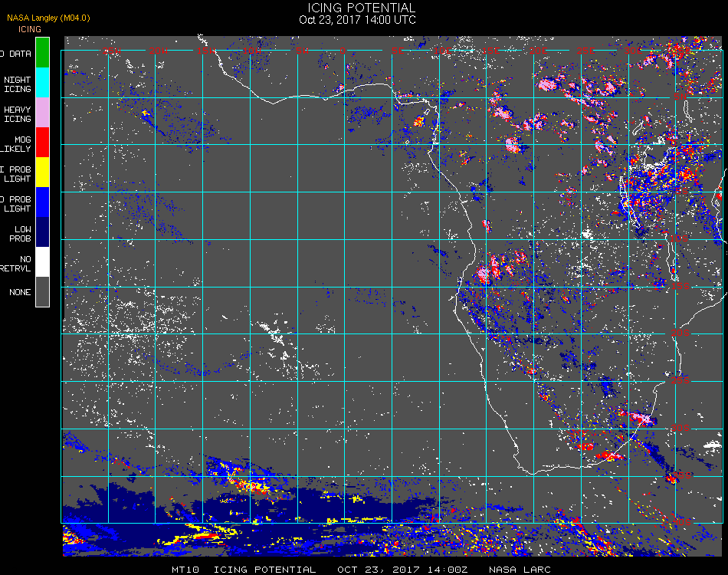This screenshot has height=575, width=728.
Task: Click the '5N' latitude label
Action: (x=680, y=97)
